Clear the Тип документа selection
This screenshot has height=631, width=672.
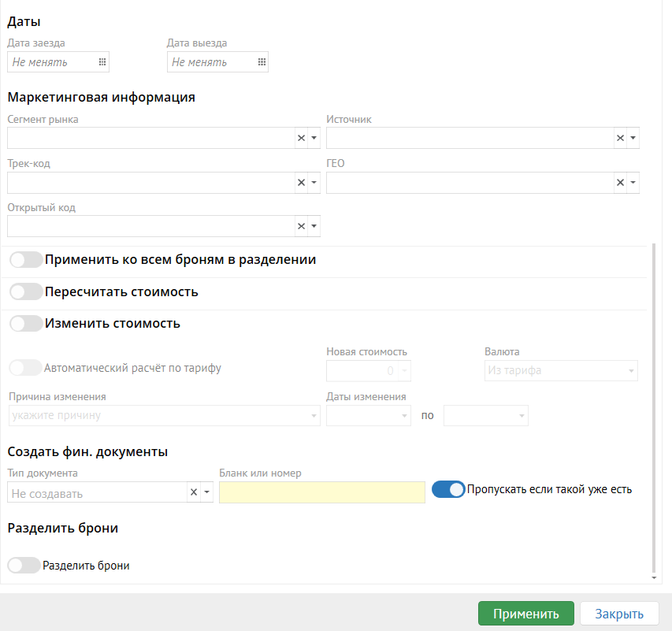193,492
